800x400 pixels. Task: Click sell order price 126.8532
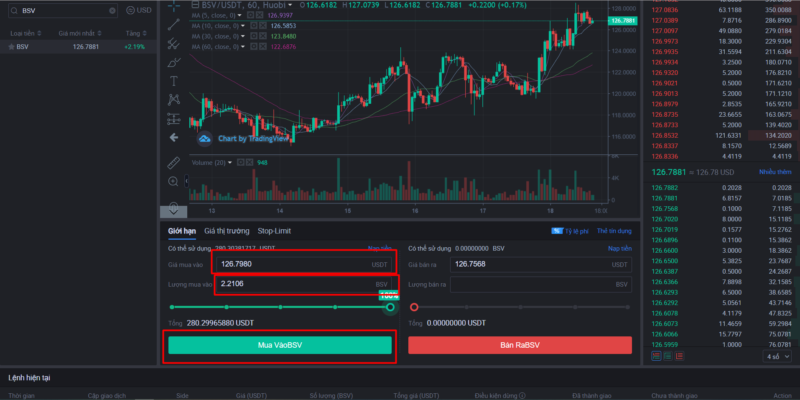point(663,136)
